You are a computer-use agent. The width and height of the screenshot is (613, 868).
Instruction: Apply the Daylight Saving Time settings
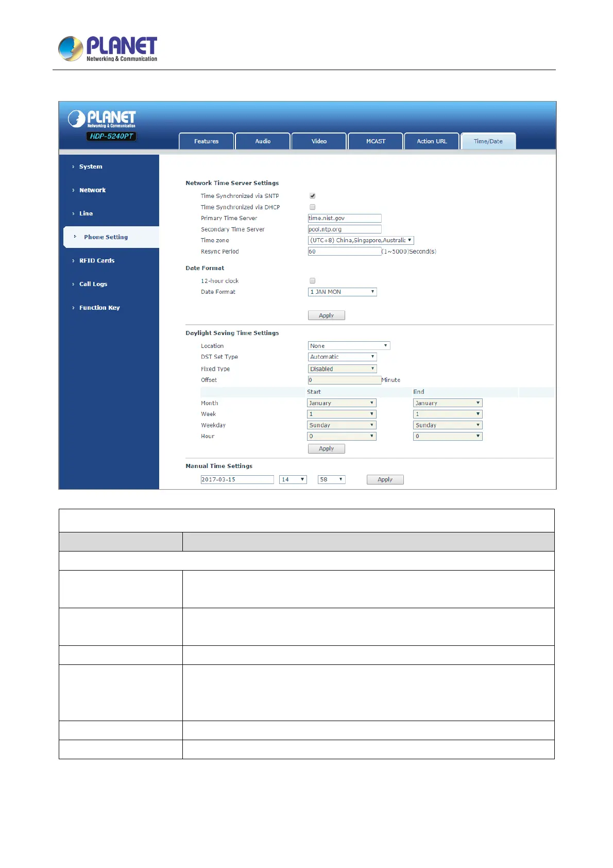(327, 448)
